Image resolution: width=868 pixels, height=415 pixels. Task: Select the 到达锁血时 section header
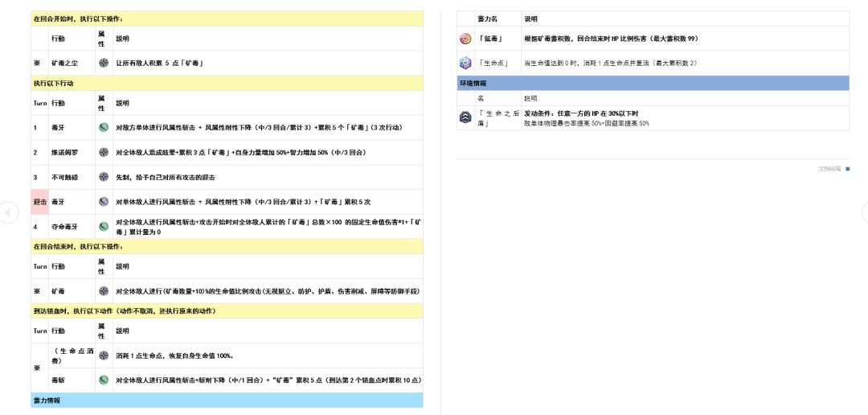tap(227, 310)
